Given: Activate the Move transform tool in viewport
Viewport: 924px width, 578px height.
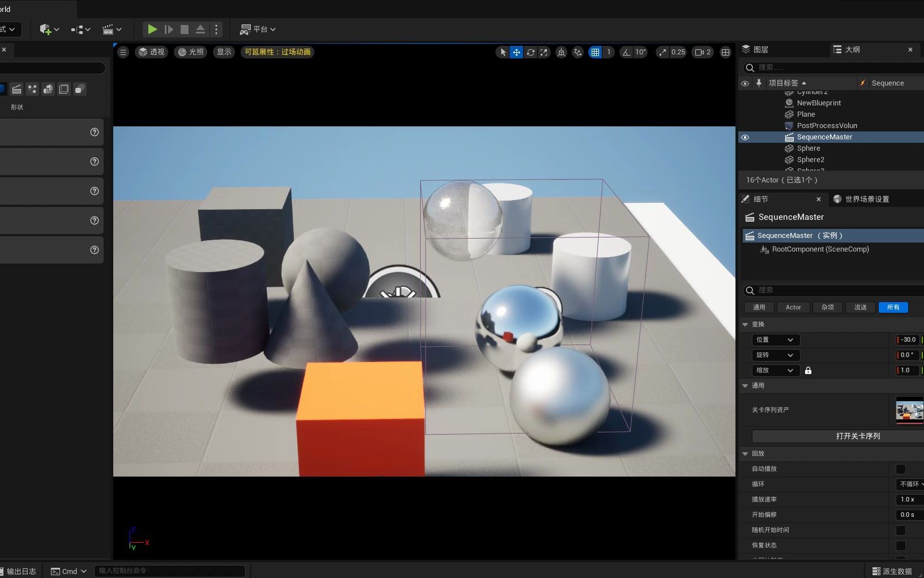Looking at the screenshot, I should 516,52.
